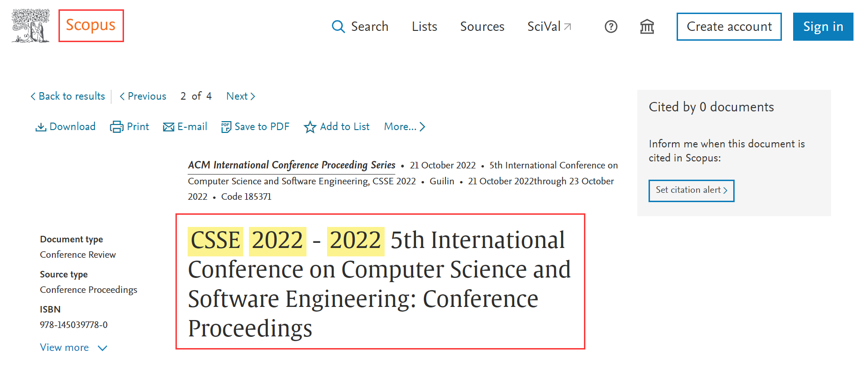Image resolution: width=868 pixels, height=386 pixels.
Task: Click Set citation alert button
Action: pos(691,190)
